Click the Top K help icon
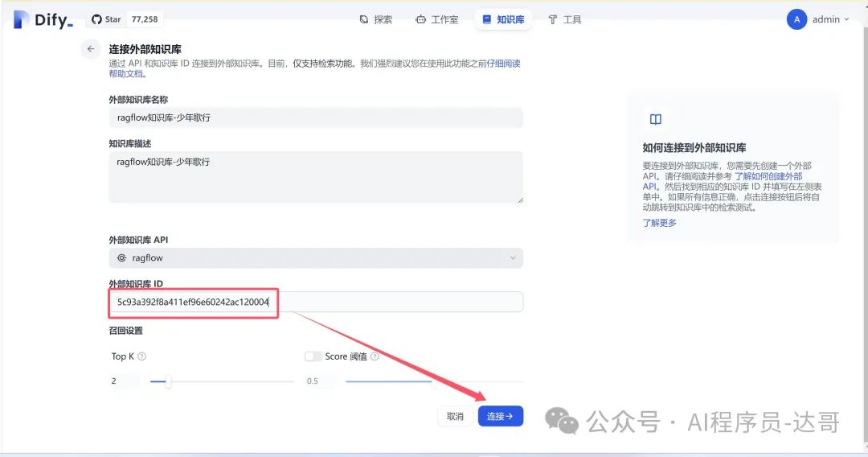The height and width of the screenshot is (457, 868). pyautogui.click(x=141, y=356)
